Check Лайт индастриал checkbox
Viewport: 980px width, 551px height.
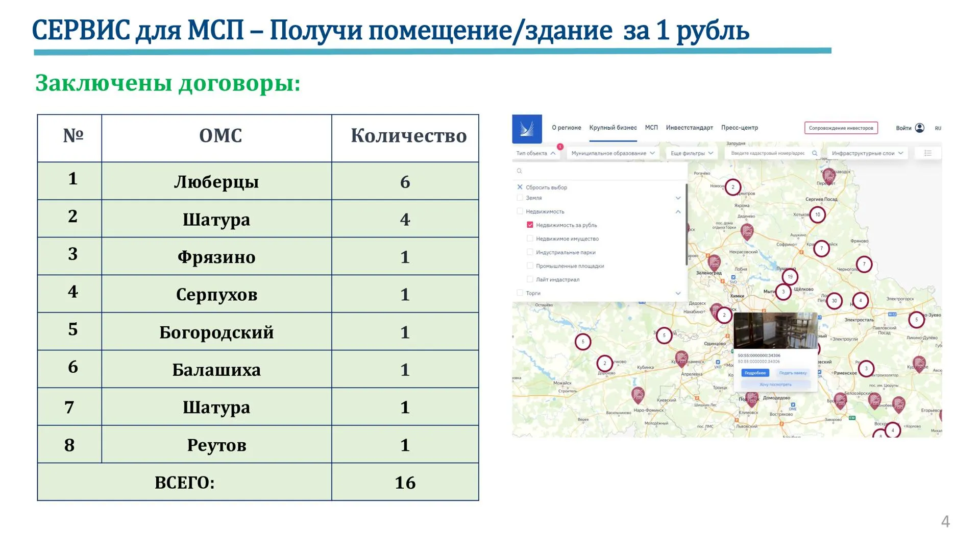click(x=530, y=279)
